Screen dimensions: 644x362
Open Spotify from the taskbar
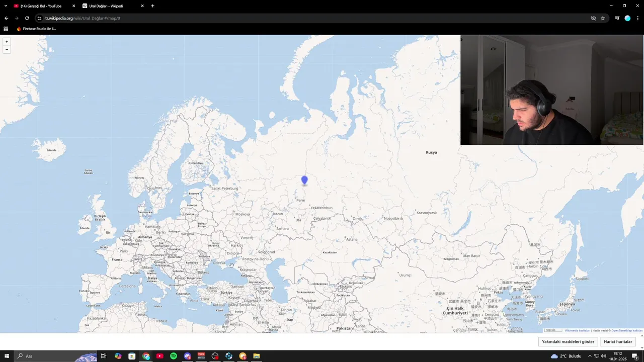tap(174, 356)
